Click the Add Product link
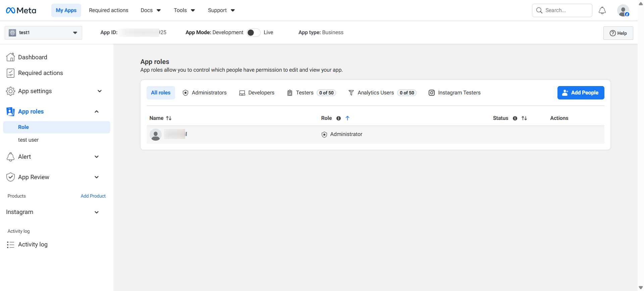Screen dimensions: 644x291 [93, 196]
